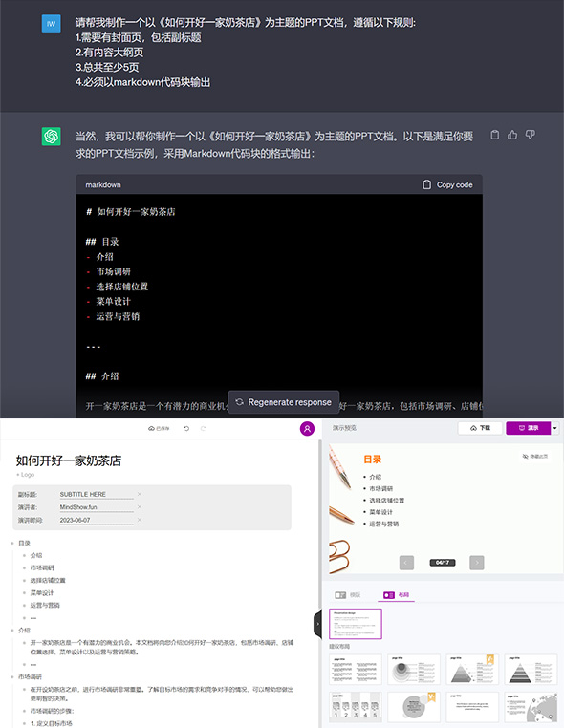The width and height of the screenshot is (564, 728).
Task: Copy the ChatGPT response with clipboard icon
Action: 495,135
